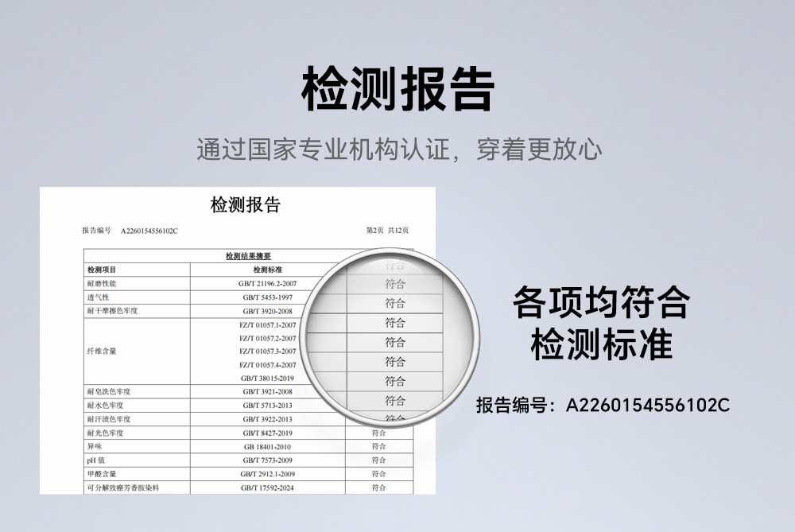Open the test report document thumbnail title
This screenshot has width=795, height=532.
pos(246,205)
